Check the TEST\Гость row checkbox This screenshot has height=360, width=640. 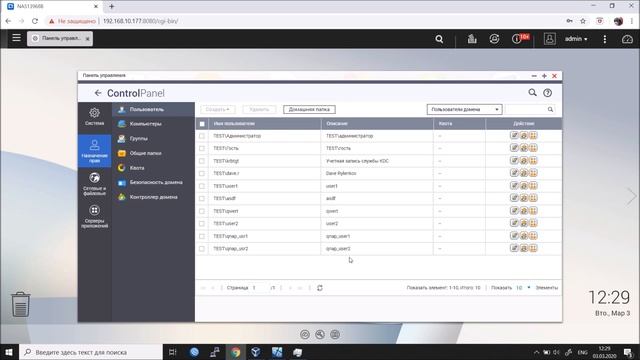202,148
